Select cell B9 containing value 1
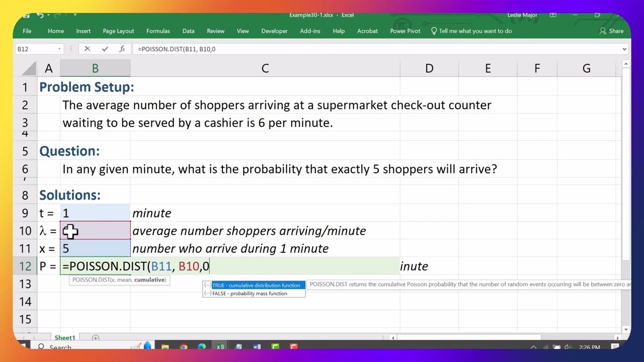 point(95,213)
